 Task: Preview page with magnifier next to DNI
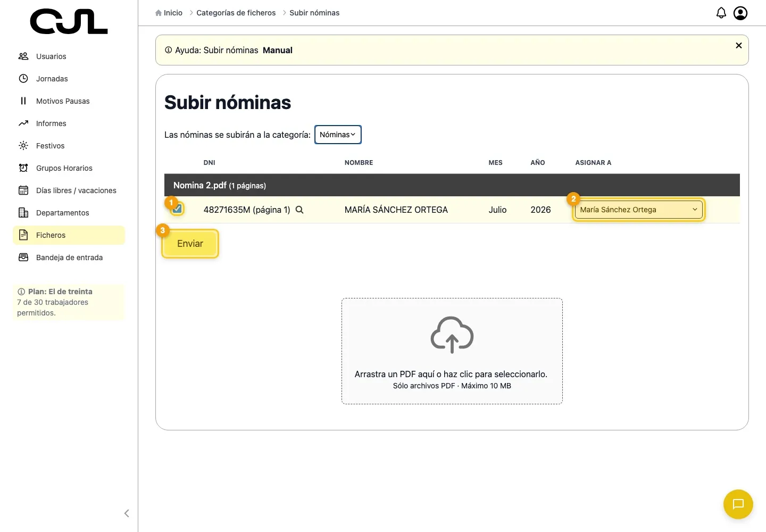pos(299,210)
